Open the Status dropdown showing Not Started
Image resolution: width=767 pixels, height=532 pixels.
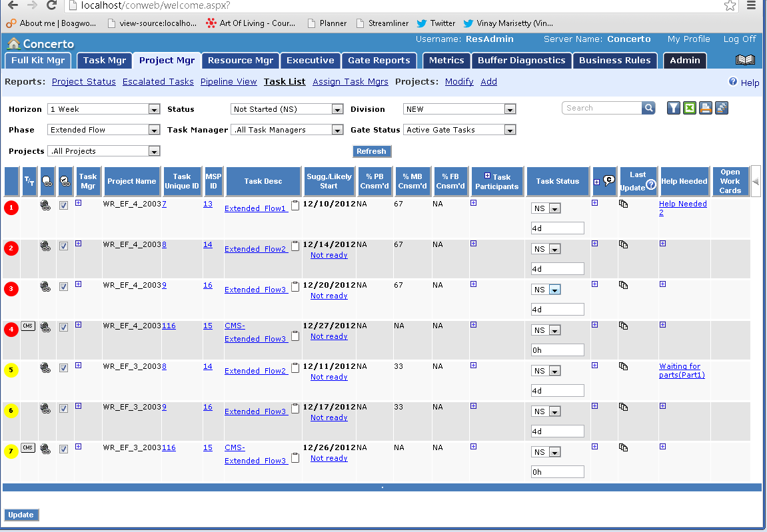[287, 109]
